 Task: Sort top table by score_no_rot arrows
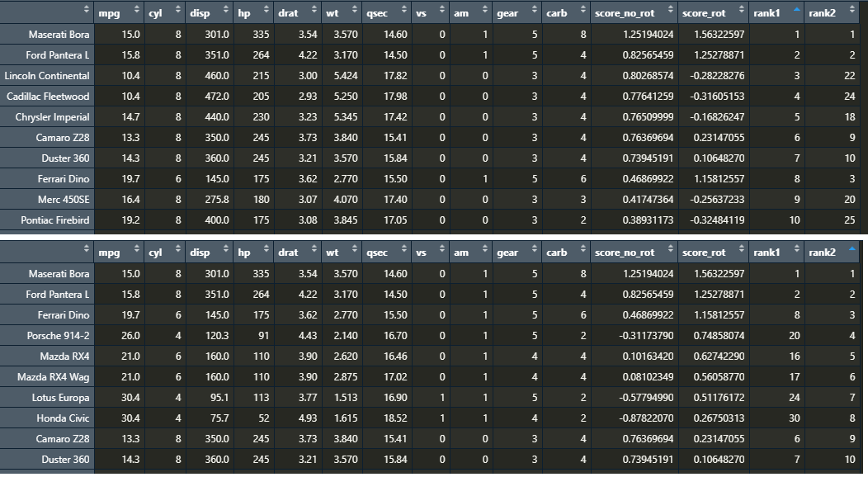[x=670, y=9]
